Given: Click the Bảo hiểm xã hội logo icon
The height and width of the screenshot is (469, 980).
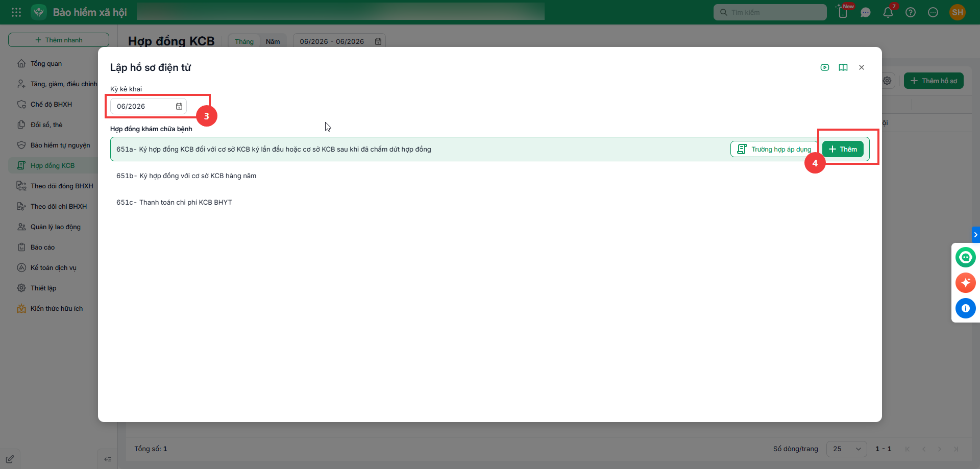Looking at the screenshot, I should [x=39, y=12].
